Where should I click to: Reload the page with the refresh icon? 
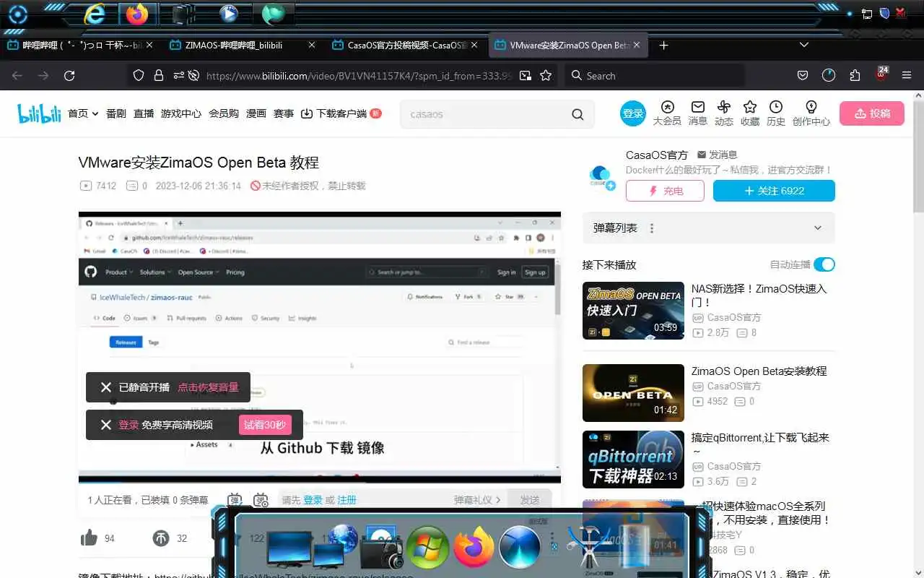[69, 76]
